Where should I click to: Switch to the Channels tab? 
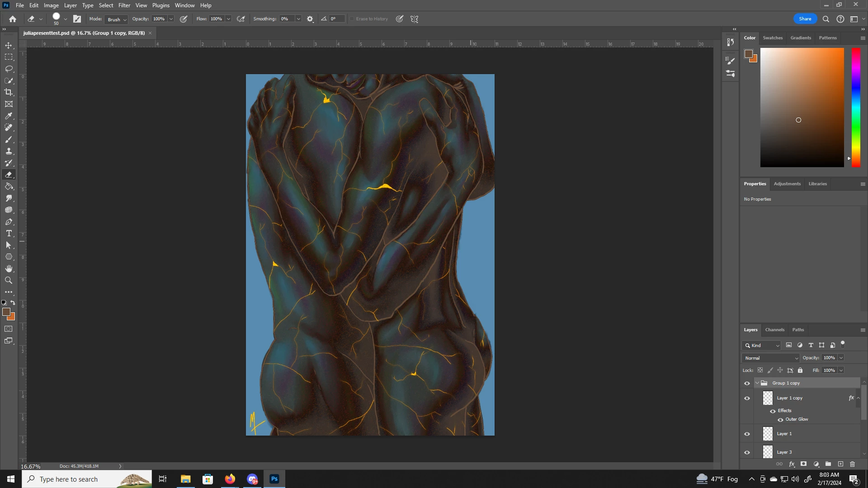[x=774, y=330]
